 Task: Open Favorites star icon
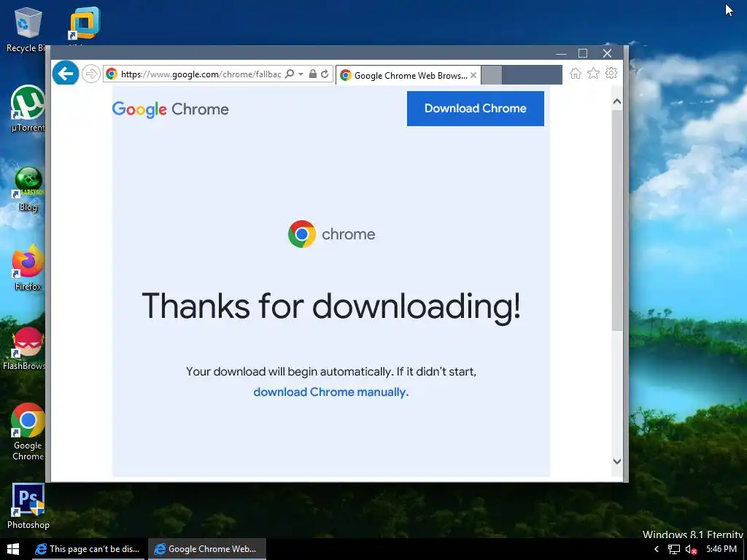pyautogui.click(x=593, y=74)
